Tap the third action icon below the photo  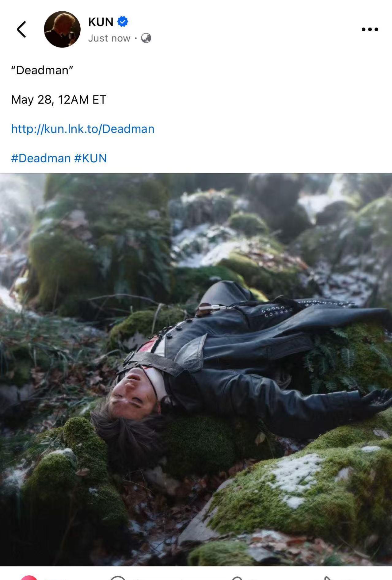tap(238, 578)
